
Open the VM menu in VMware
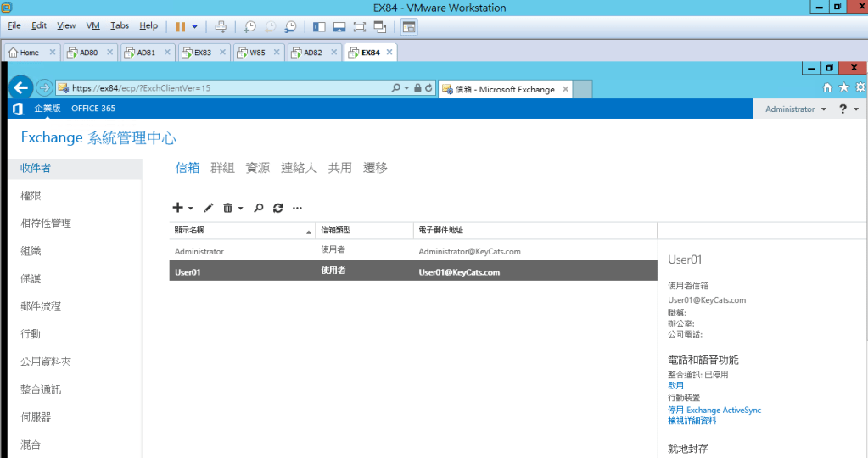(92, 26)
